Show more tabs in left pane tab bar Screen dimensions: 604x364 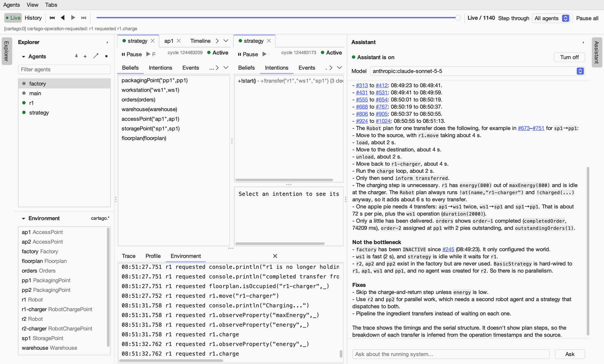226,41
